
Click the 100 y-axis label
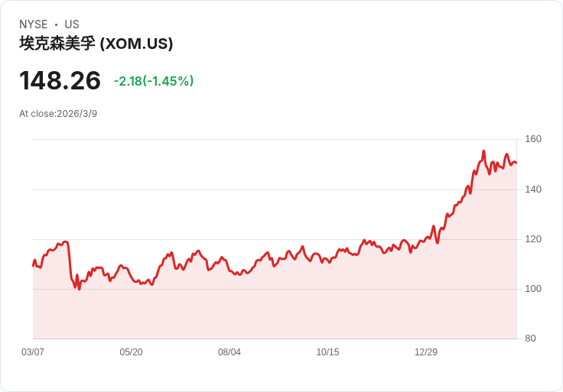(x=533, y=288)
